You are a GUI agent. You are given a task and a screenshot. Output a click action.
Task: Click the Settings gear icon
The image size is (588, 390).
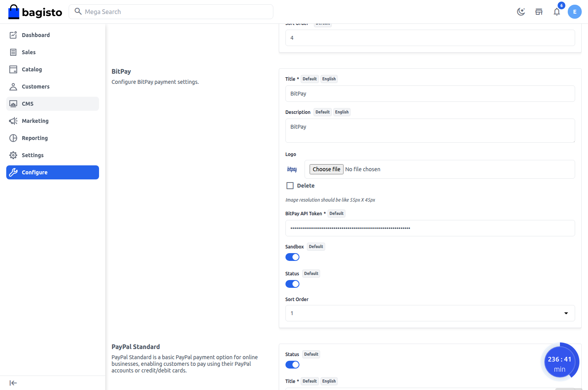(13, 155)
